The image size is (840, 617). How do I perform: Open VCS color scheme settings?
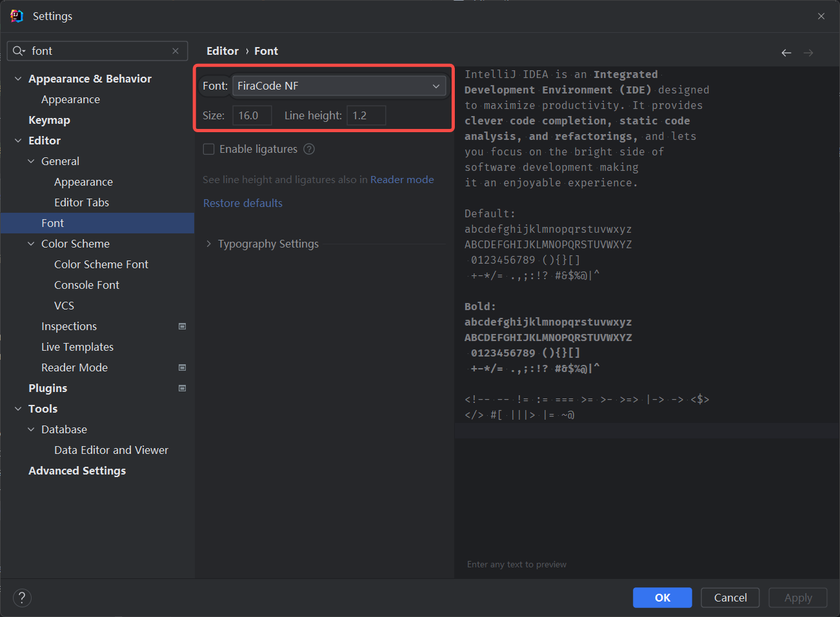pos(64,306)
